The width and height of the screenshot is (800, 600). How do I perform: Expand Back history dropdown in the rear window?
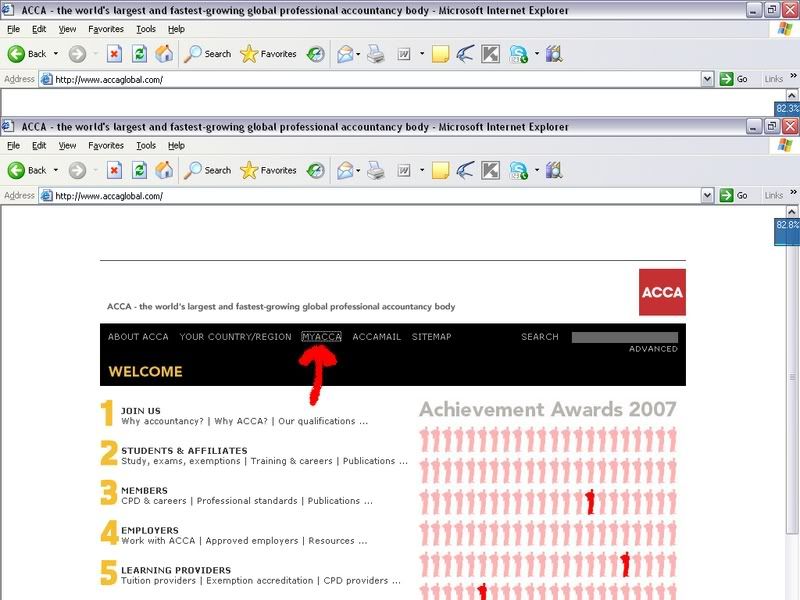click(x=56, y=53)
